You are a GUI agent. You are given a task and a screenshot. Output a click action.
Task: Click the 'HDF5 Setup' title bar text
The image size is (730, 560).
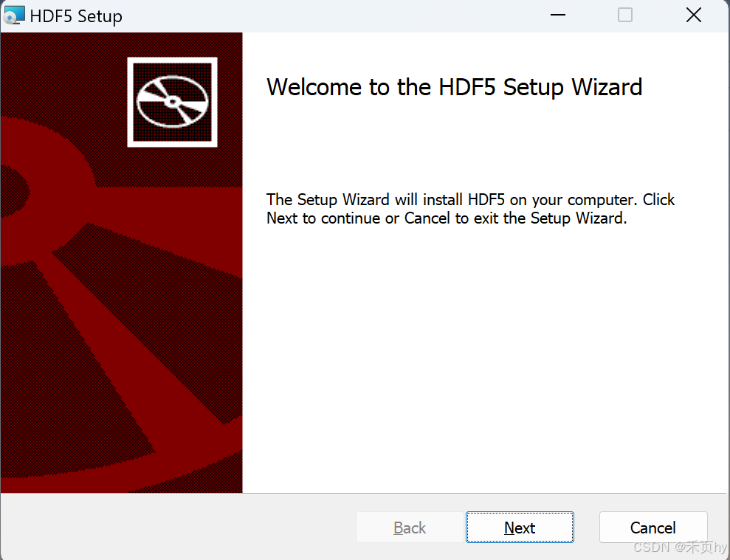(x=75, y=15)
